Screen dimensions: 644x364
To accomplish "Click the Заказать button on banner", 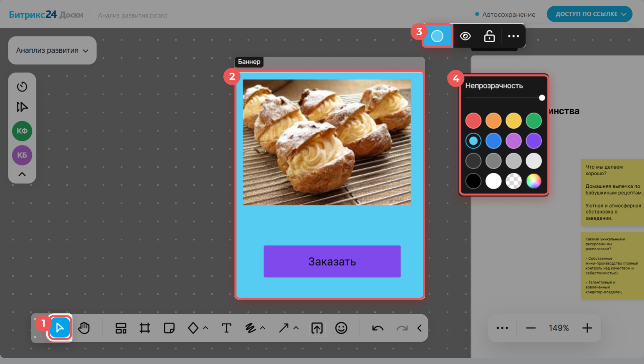I will point(332,261).
